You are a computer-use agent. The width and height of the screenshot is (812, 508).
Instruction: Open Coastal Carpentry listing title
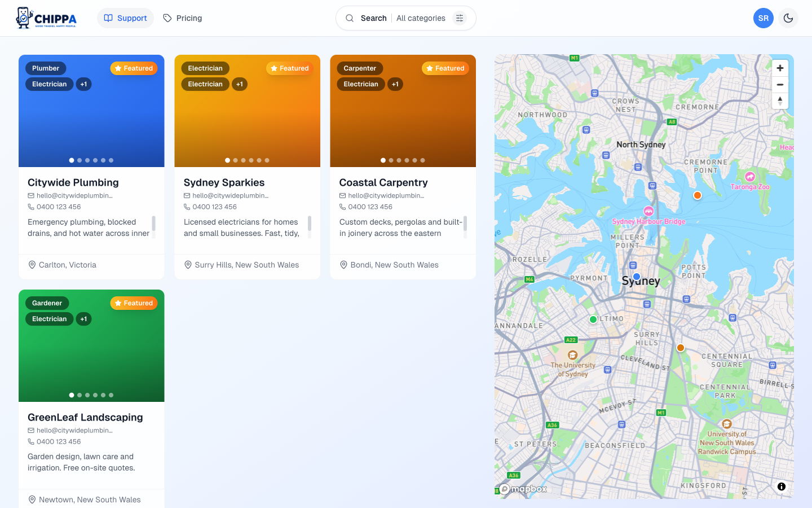pos(383,182)
